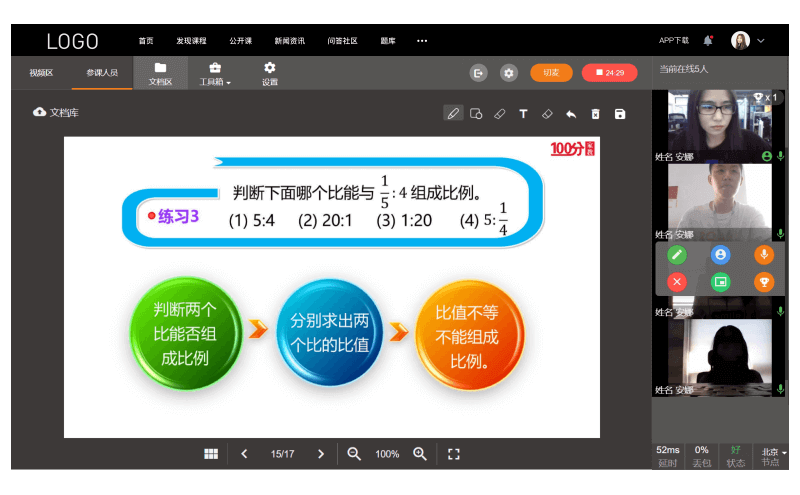Click the trash icon to clear whiteboard
Screen dimensions: 800x495
click(595, 114)
